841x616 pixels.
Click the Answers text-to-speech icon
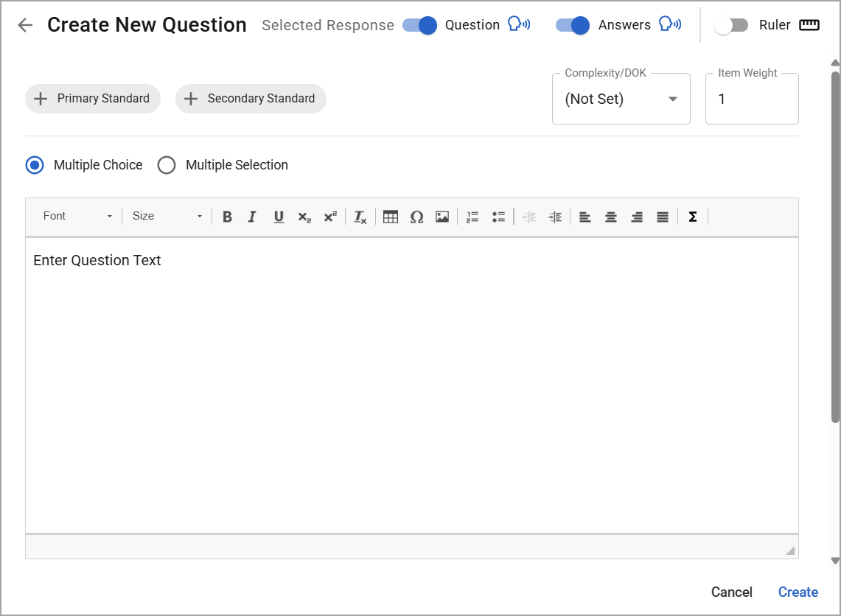[x=670, y=24]
